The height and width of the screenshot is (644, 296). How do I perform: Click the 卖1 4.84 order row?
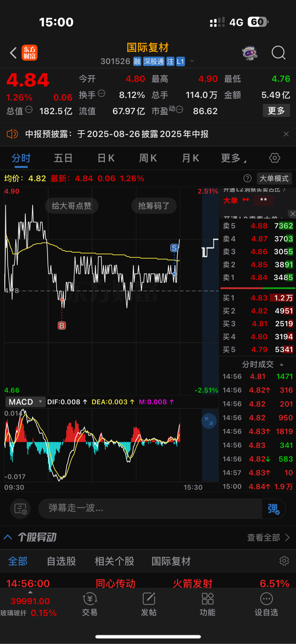click(257, 277)
